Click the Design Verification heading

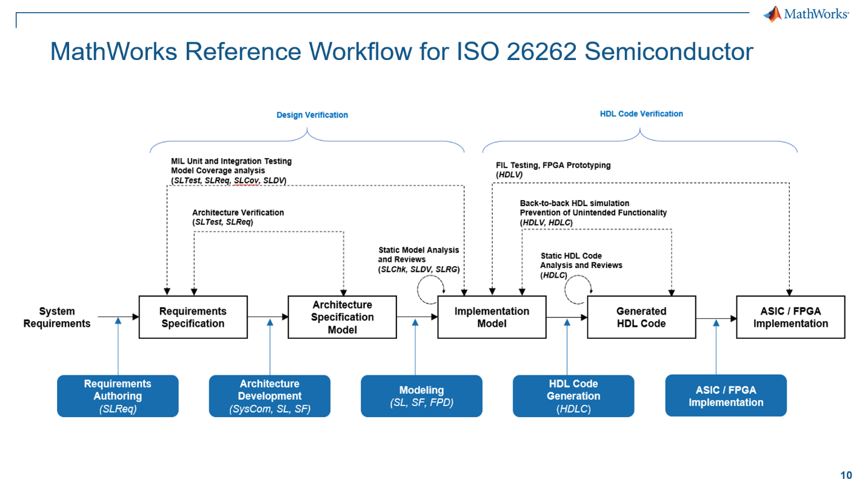coord(312,115)
